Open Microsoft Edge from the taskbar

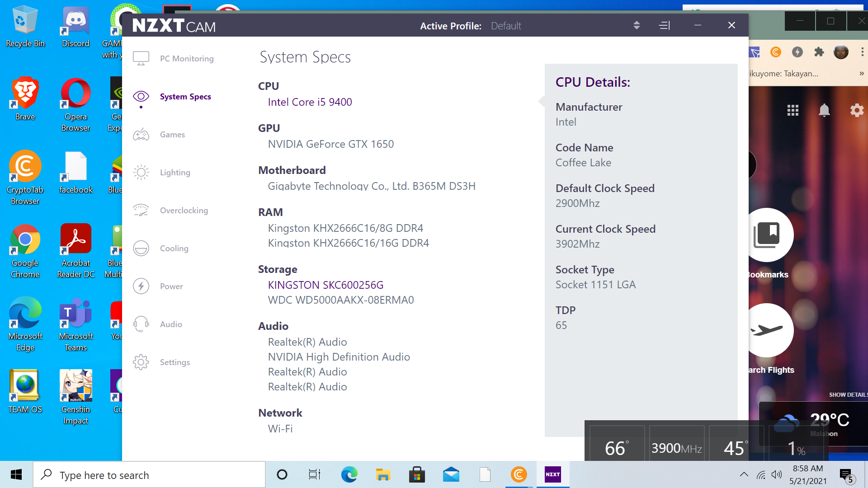click(x=349, y=474)
